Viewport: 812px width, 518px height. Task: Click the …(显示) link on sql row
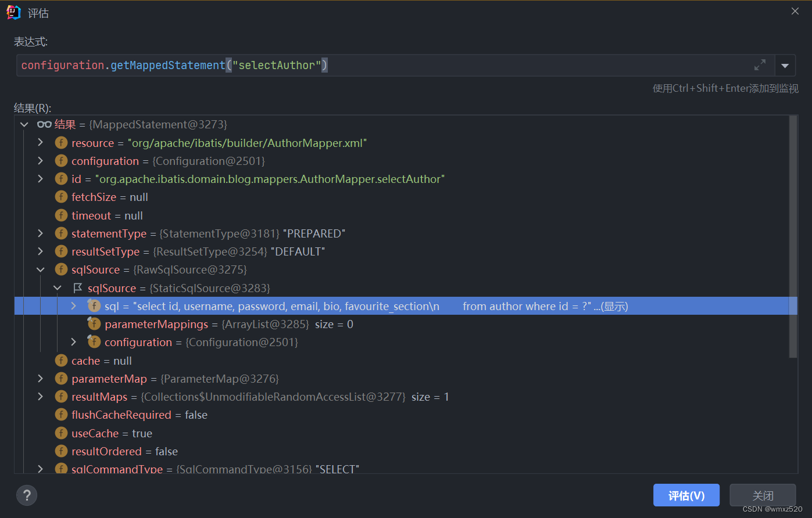coord(611,306)
